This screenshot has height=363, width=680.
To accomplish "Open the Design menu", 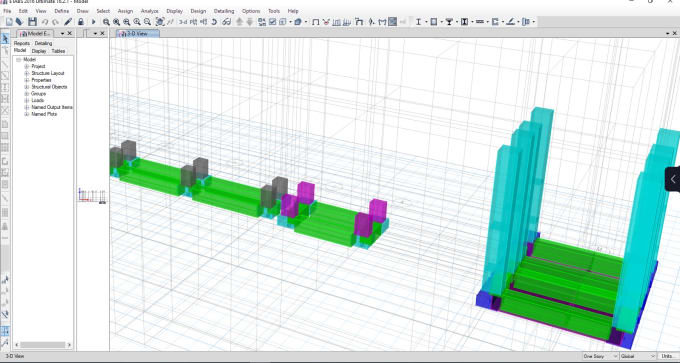I will (x=198, y=11).
